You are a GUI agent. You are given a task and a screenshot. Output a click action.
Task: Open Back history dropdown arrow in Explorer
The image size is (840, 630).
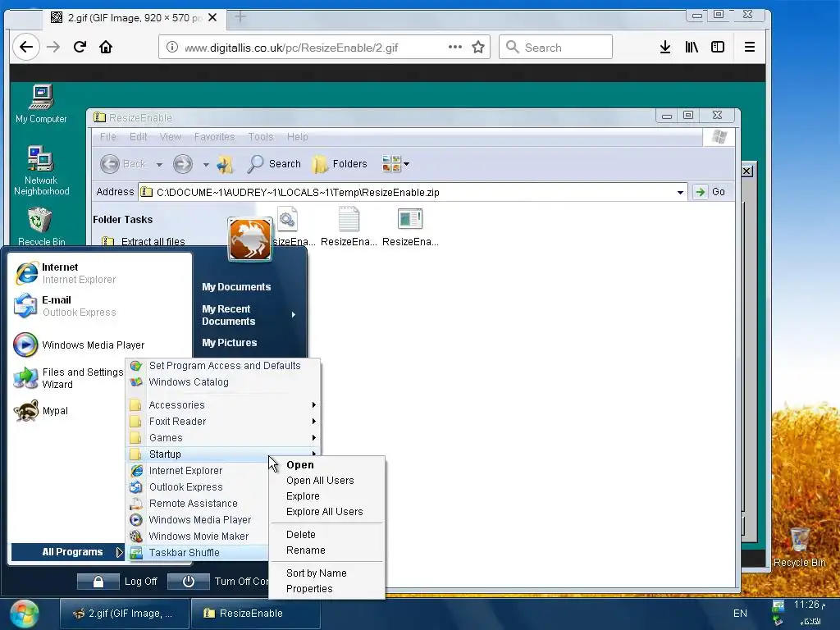(x=159, y=164)
